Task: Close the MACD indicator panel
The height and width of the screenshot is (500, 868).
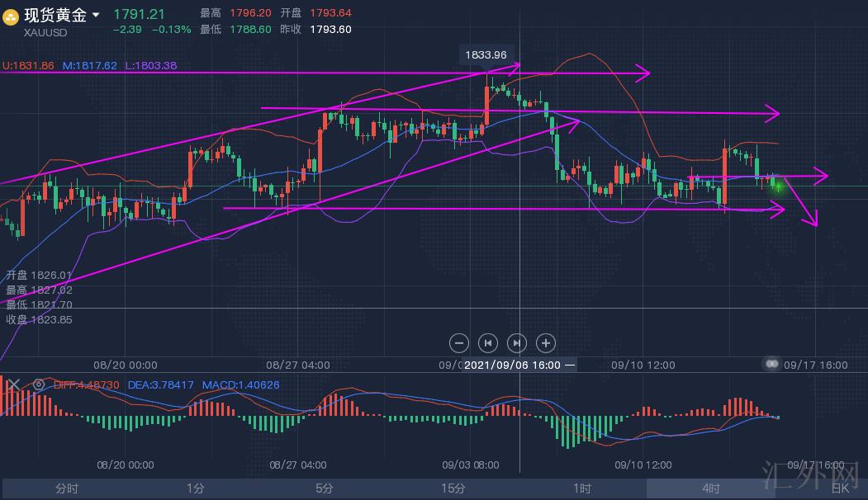Action: click(12, 384)
